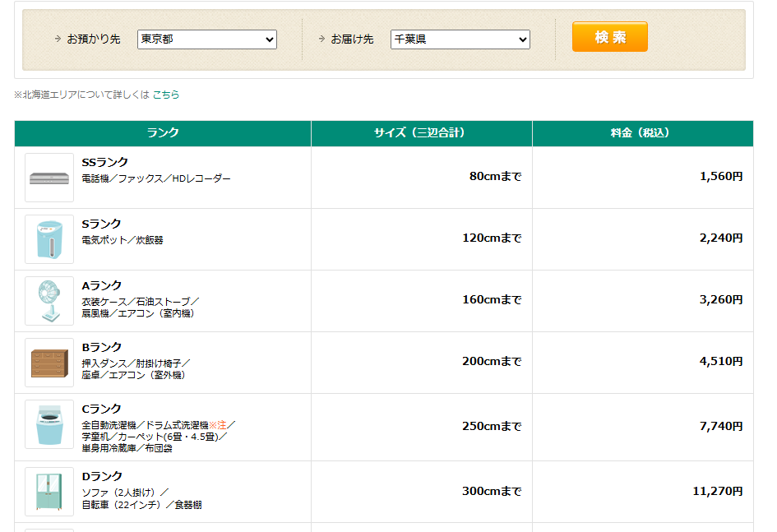Select the Bランク title text

click(x=102, y=347)
